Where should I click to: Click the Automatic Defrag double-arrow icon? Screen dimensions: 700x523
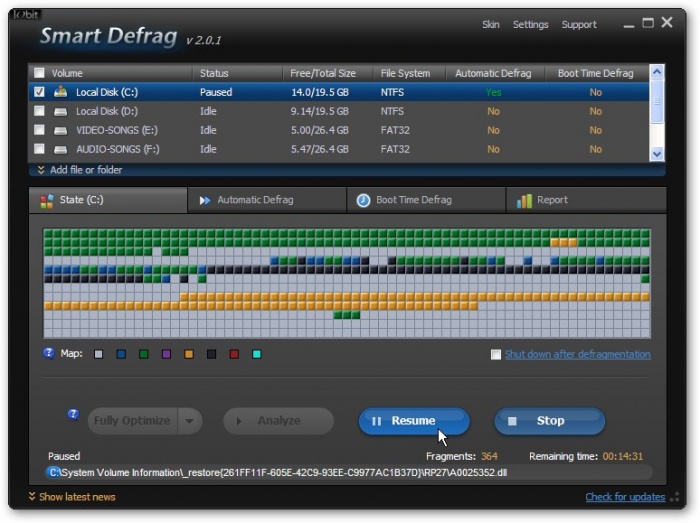(x=205, y=200)
